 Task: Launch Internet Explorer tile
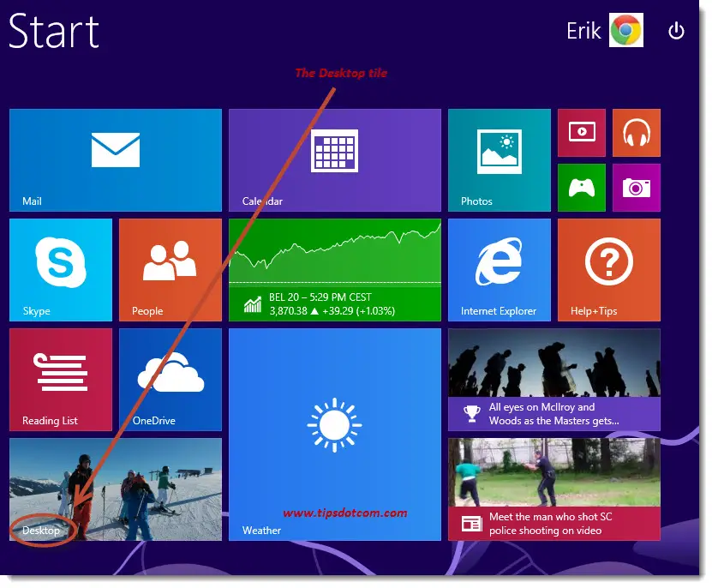[499, 270]
